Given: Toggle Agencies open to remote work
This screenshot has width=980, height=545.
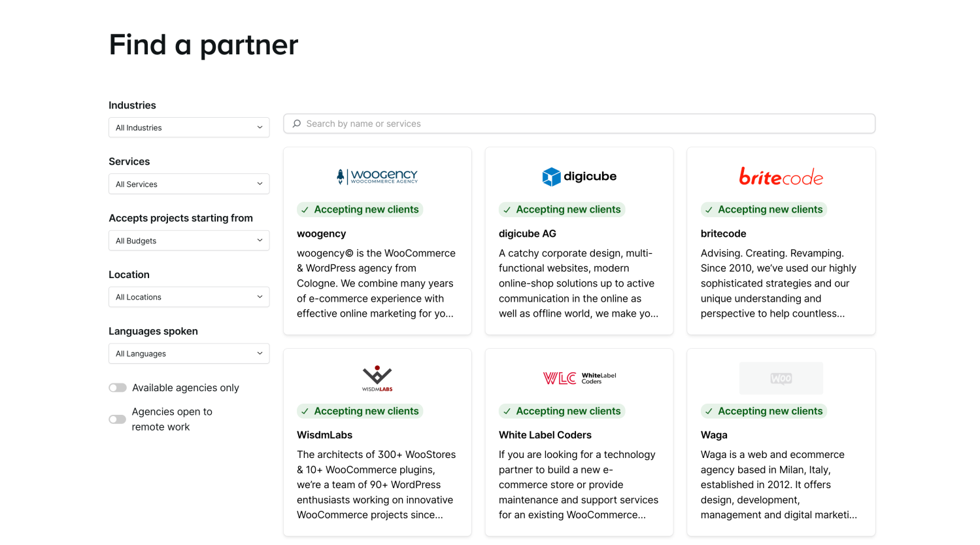Looking at the screenshot, I should 118,419.
